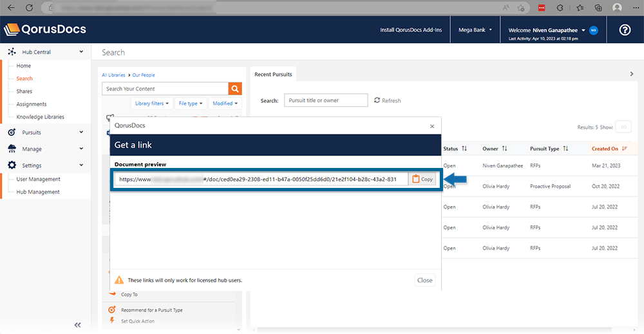
Task: Select Search in the sidebar
Action: tap(24, 79)
